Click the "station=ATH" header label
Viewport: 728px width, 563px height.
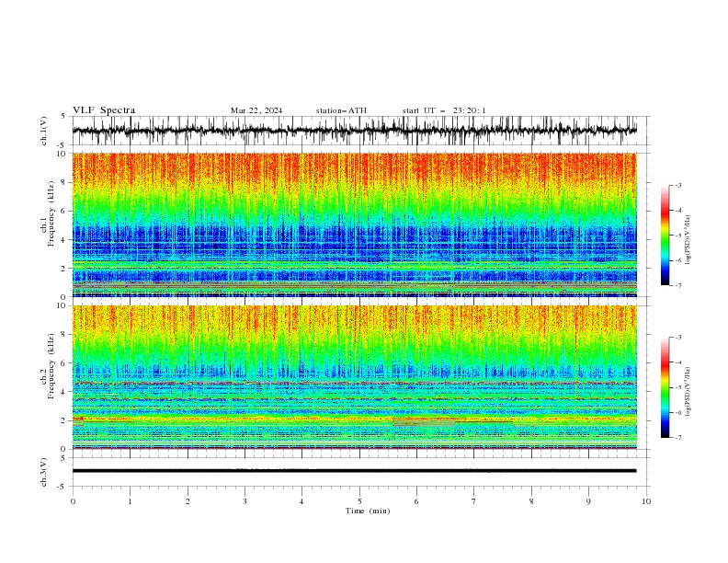[341, 110]
